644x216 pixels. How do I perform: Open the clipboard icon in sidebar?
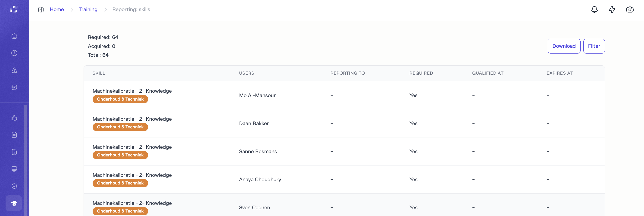coord(14,135)
